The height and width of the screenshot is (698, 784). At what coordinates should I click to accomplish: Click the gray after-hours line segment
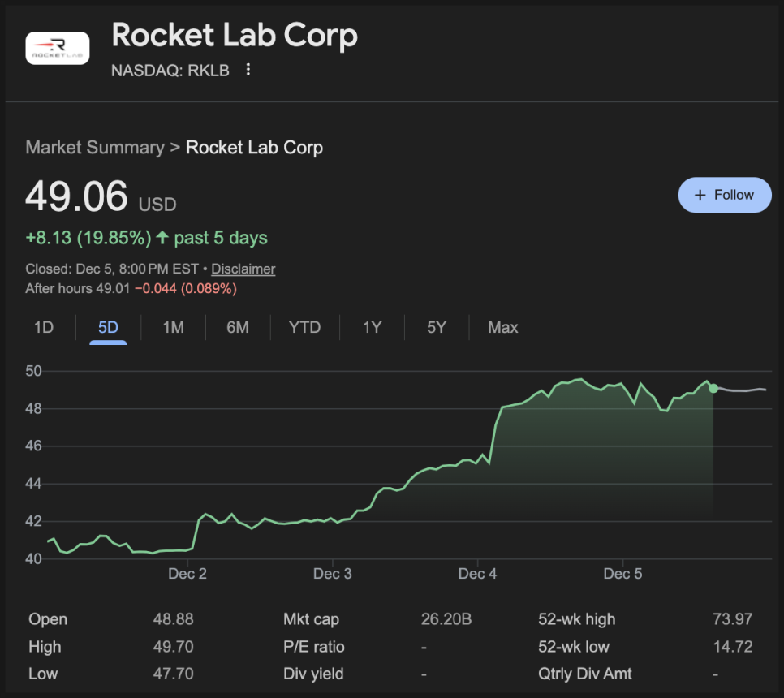(x=743, y=390)
